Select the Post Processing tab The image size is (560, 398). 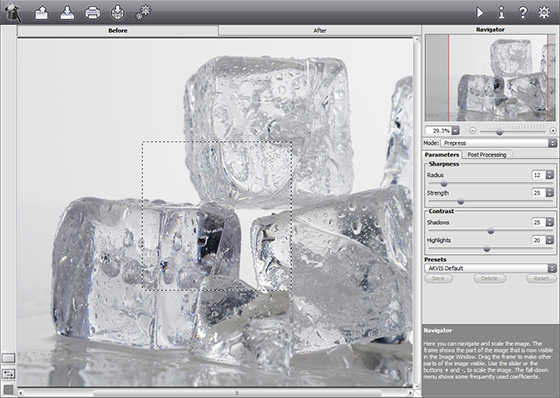coord(487,155)
